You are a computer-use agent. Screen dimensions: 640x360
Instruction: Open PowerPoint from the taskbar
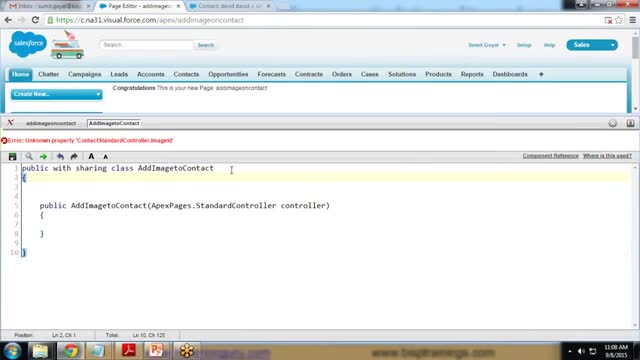(156, 351)
